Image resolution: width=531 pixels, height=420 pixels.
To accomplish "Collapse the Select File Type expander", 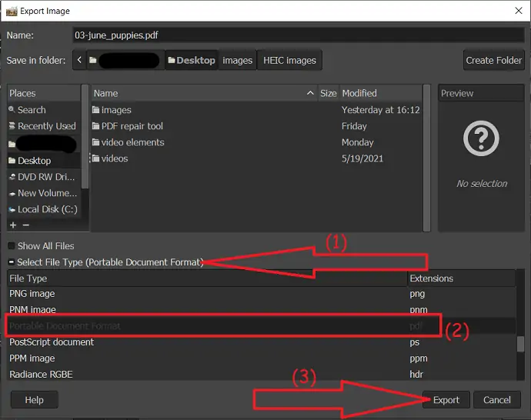I will tap(12, 262).
